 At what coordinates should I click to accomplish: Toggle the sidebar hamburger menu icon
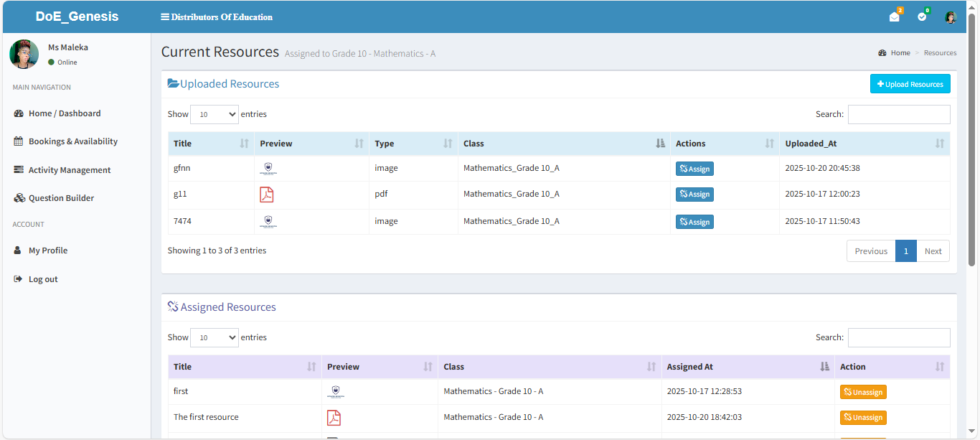[165, 17]
